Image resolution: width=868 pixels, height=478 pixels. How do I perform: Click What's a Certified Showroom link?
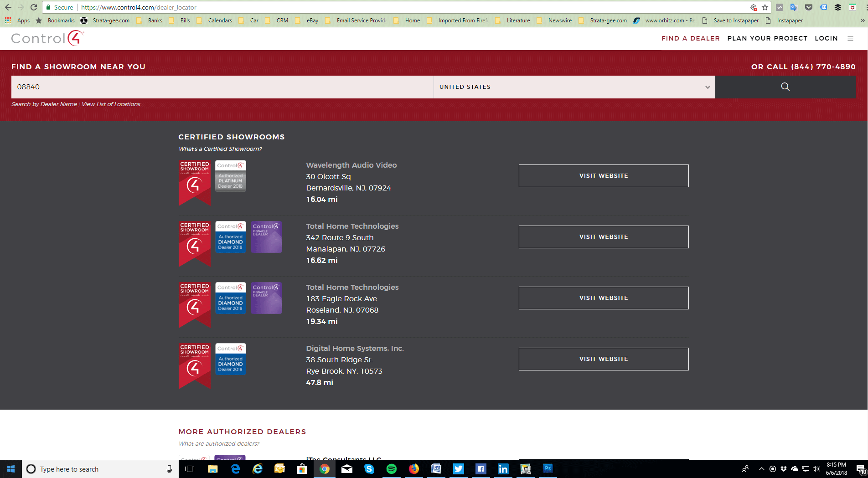pyautogui.click(x=220, y=149)
